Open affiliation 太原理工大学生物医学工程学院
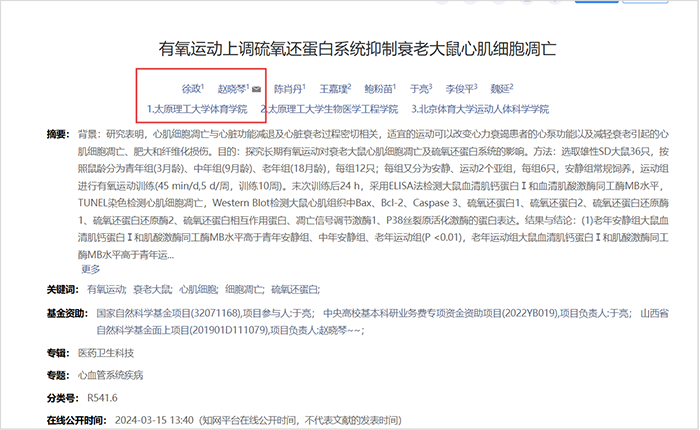Image resolution: width=700 pixels, height=430 pixels. click(x=329, y=108)
